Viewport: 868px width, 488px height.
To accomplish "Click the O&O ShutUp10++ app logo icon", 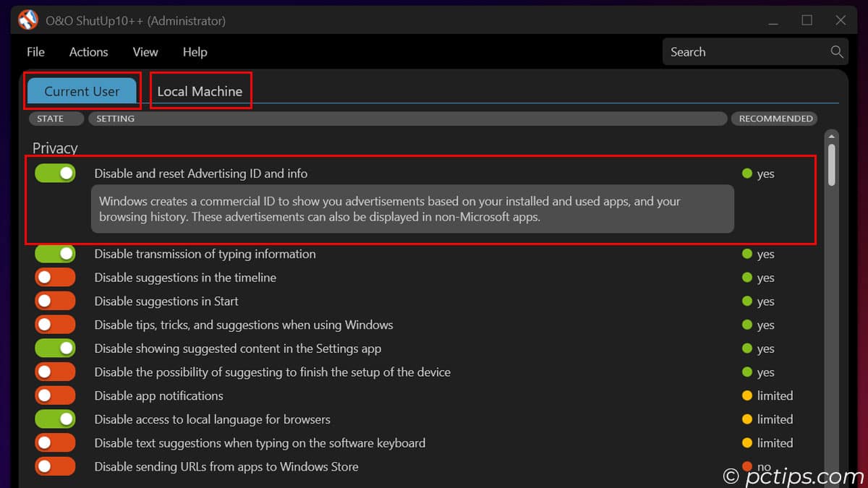I will [x=27, y=20].
